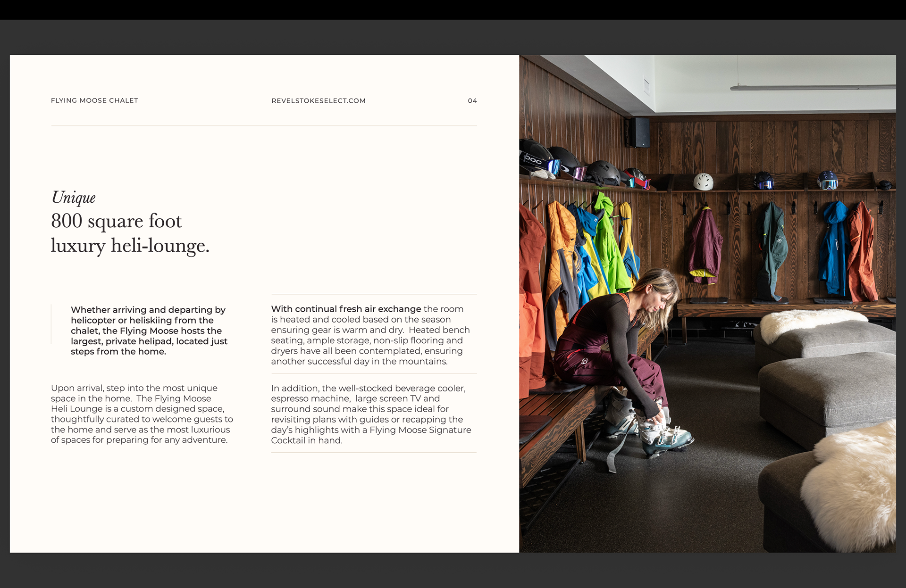
Task: Click the white ski helmet on shelf
Action: (703, 182)
